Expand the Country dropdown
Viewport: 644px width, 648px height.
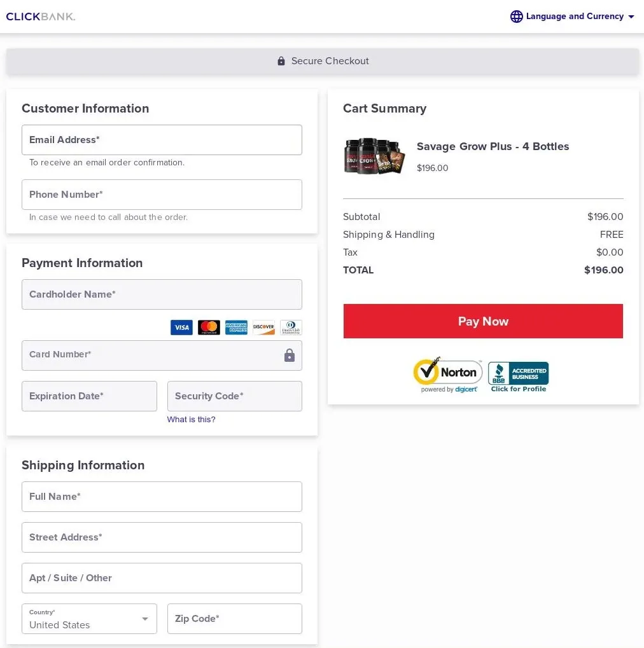(x=89, y=619)
